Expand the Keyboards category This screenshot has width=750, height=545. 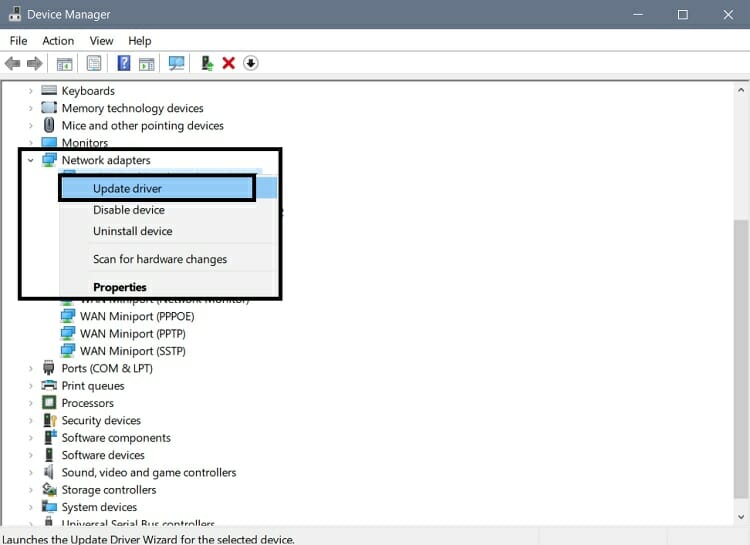[31, 91]
